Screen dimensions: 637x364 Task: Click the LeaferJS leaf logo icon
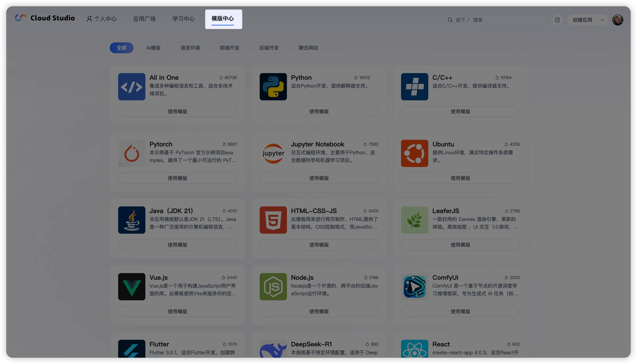pos(414,220)
